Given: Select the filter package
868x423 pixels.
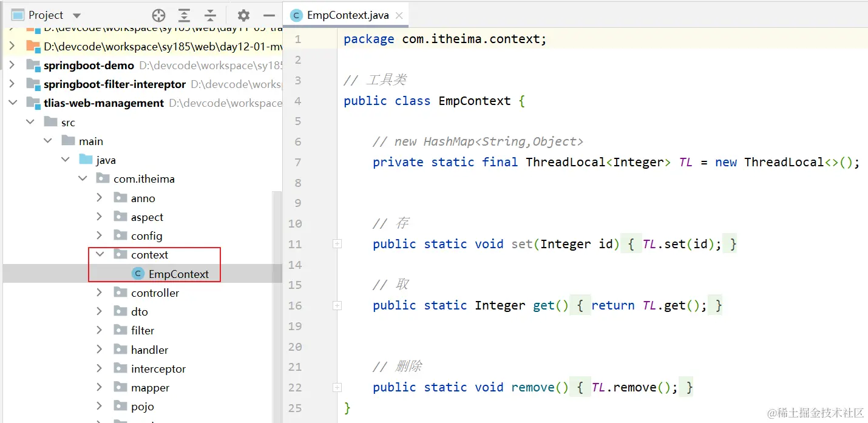Looking at the screenshot, I should 143,330.
